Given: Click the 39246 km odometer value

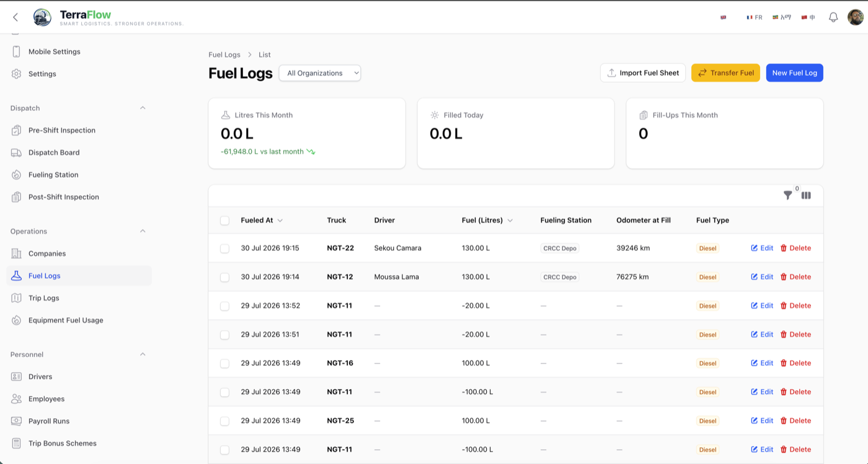Looking at the screenshot, I should point(633,248).
